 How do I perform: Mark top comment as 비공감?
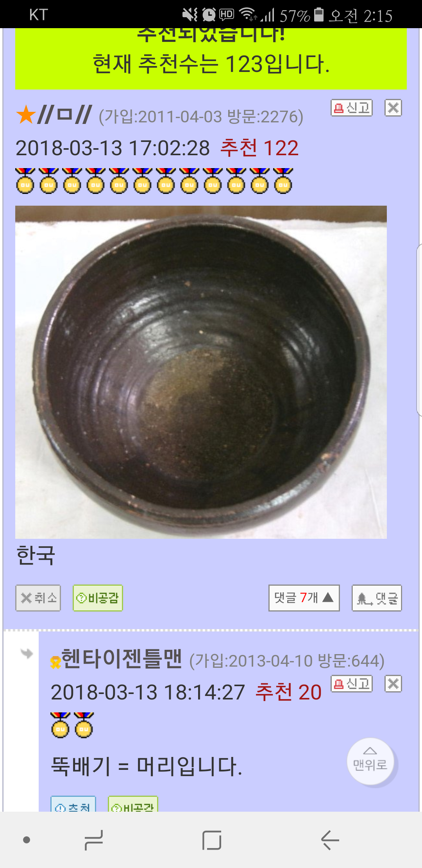tap(98, 598)
